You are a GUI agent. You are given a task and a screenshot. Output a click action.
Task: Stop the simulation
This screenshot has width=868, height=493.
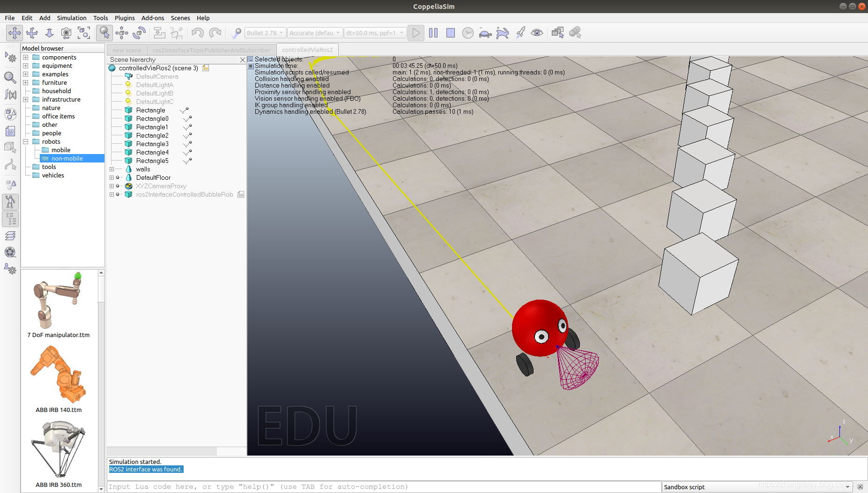tap(451, 33)
